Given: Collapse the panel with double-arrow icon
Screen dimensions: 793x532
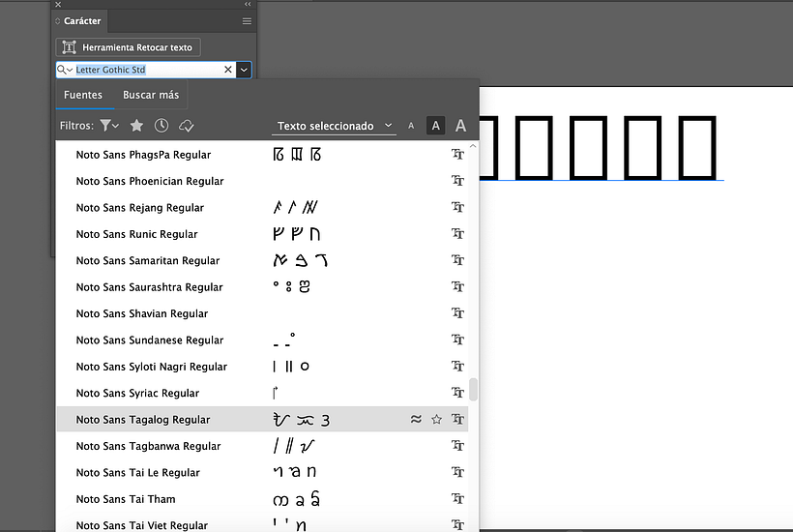Looking at the screenshot, I should [x=248, y=4].
